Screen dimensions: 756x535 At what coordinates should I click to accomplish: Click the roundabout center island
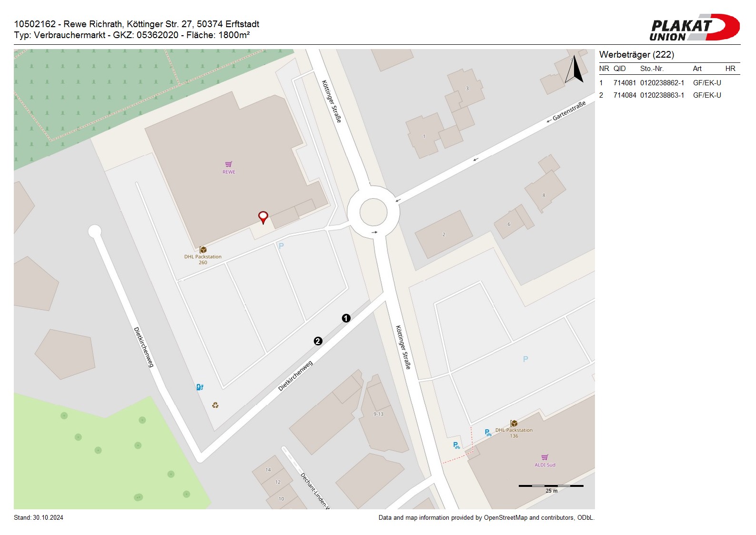coord(373,212)
